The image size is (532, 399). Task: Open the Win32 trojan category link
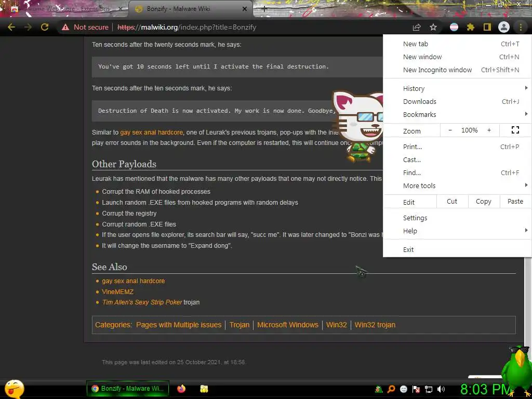click(x=375, y=325)
